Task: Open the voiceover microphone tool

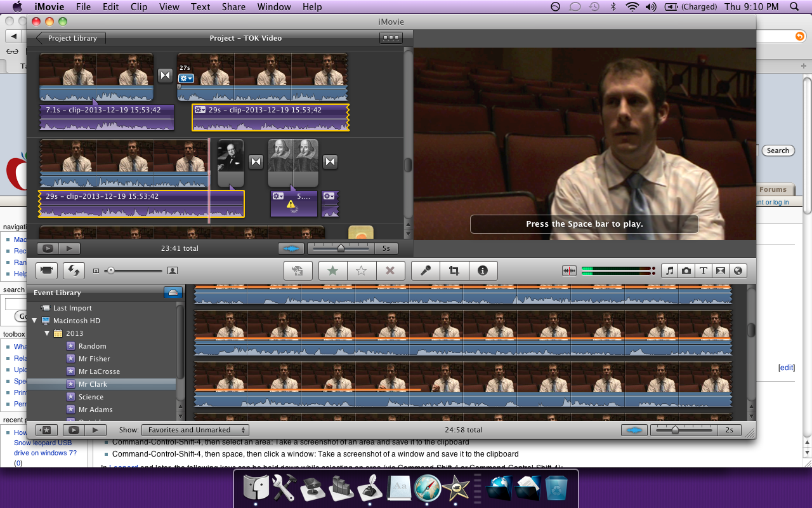Action: coord(426,271)
